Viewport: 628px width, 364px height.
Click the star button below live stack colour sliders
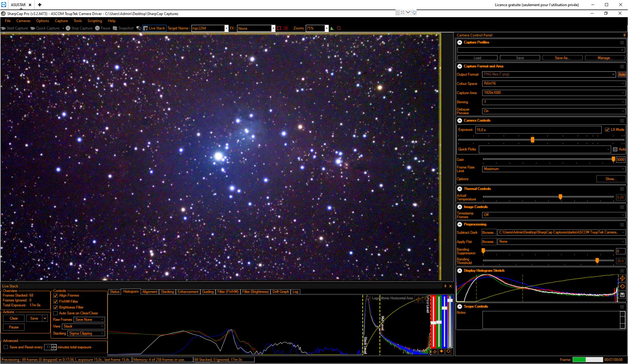[441, 351]
